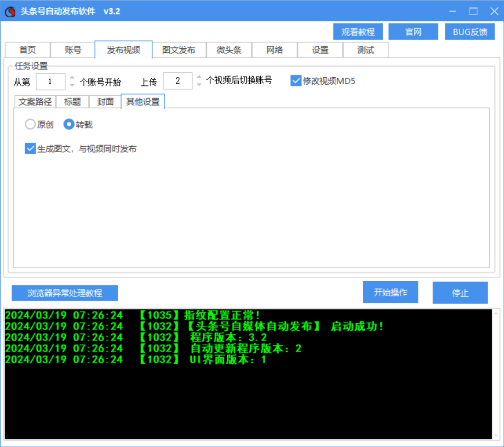Open the 图文发布 tab
This screenshot has height=447, width=504.
(x=179, y=50)
